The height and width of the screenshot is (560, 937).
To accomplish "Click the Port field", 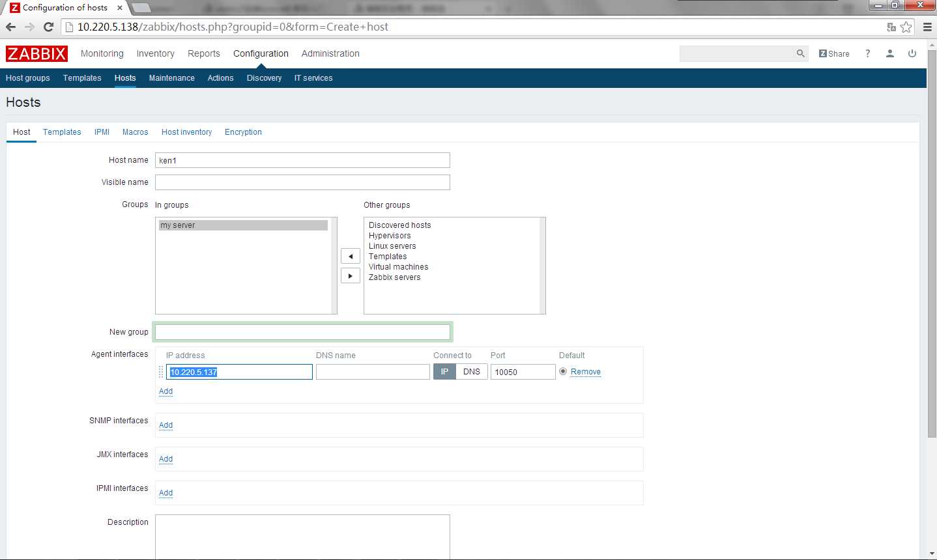I will point(523,372).
